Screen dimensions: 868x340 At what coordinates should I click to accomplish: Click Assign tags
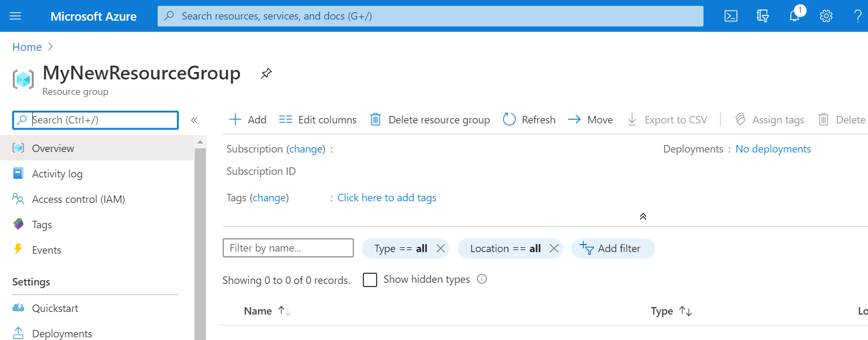pyautogui.click(x=770, y=120)
